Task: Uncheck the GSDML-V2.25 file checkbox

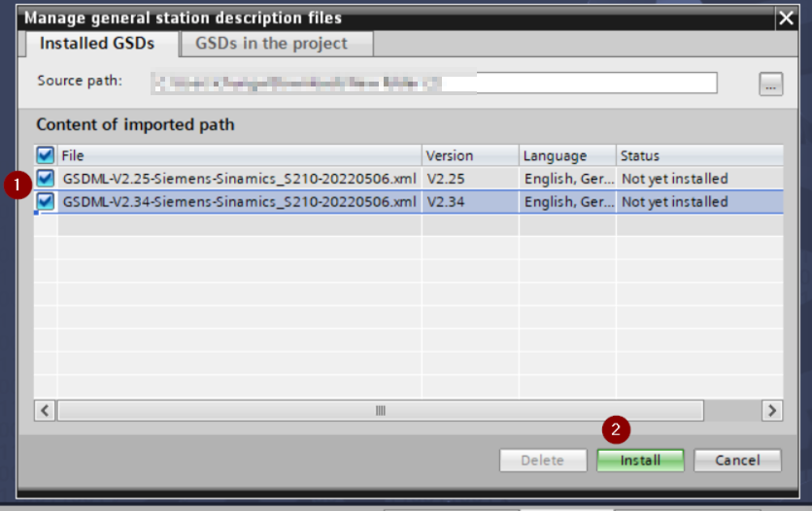Action: pos(45,178)
